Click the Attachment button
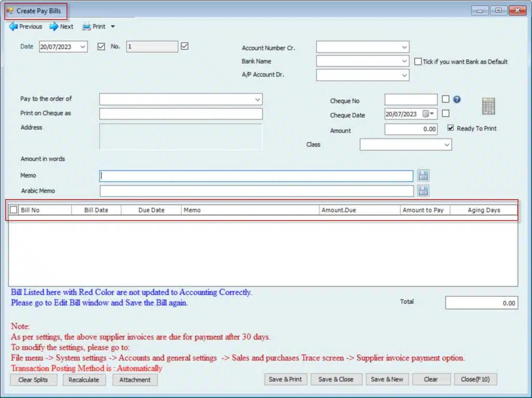 (135, 380)
